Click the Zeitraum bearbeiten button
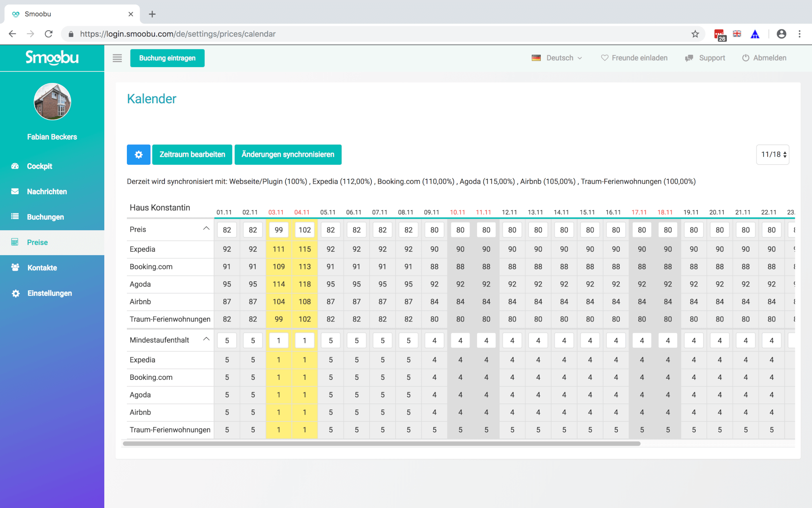Viewport: 812px width, 508px height. pos(192,154)
